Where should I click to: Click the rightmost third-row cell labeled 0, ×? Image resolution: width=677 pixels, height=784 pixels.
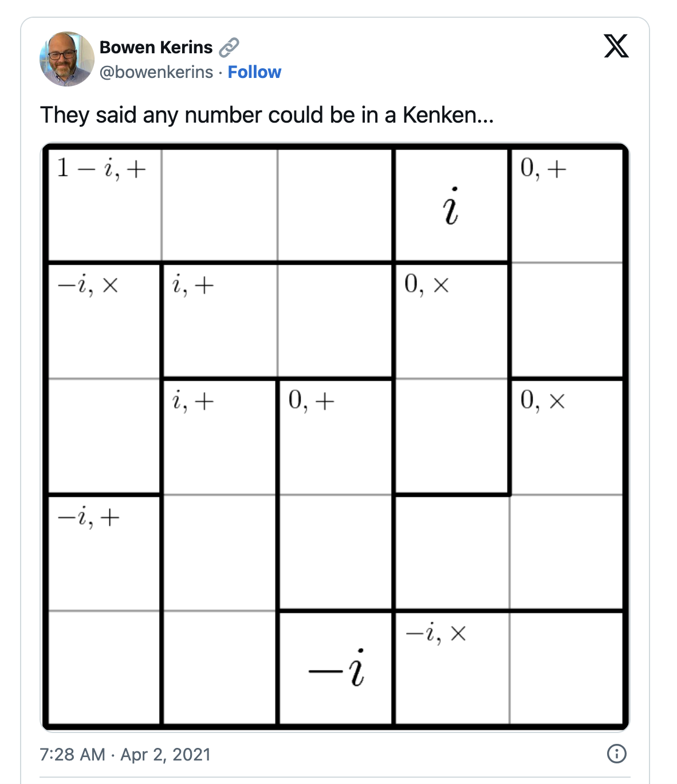click(x=567, y=437)
